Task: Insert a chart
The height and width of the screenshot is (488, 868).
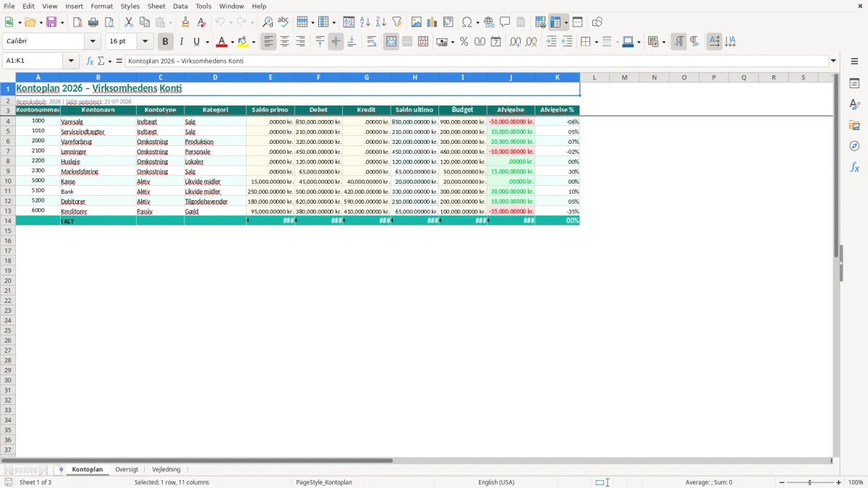Action: (x=432, y=22)
